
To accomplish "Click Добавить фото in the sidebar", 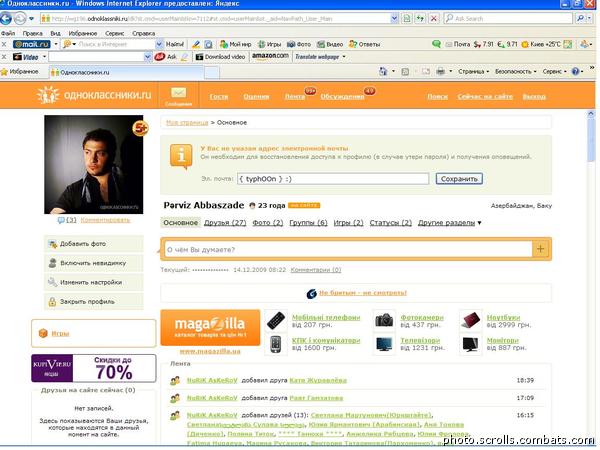I will [x=93, y=244].
